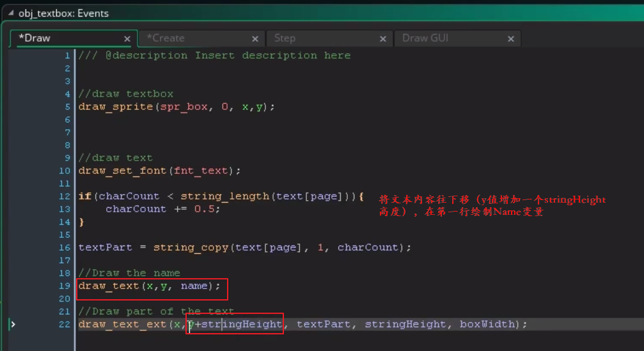Screen dimensions: 644x351
Task: Click line number 5 in the gutter
Action: coord(67,107)
